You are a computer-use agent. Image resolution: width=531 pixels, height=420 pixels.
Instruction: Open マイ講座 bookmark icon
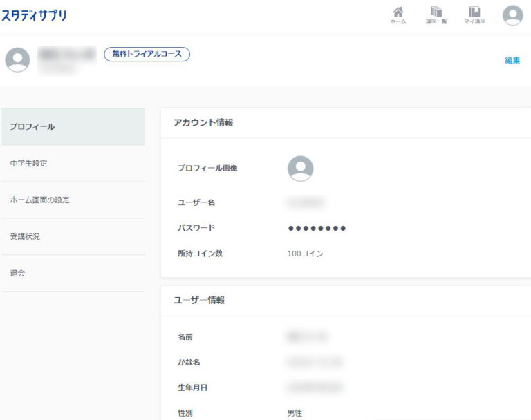pos(474,15)
